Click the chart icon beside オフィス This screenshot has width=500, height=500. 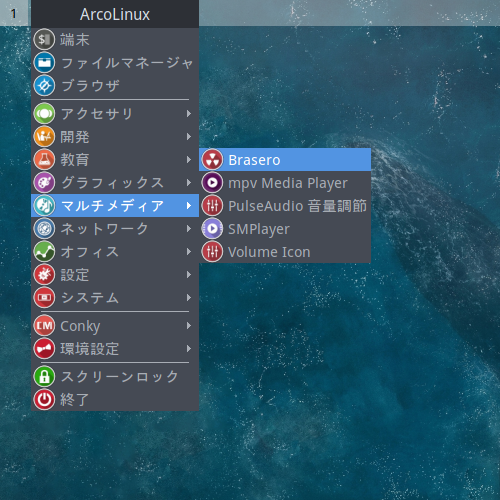pos(44,251)
